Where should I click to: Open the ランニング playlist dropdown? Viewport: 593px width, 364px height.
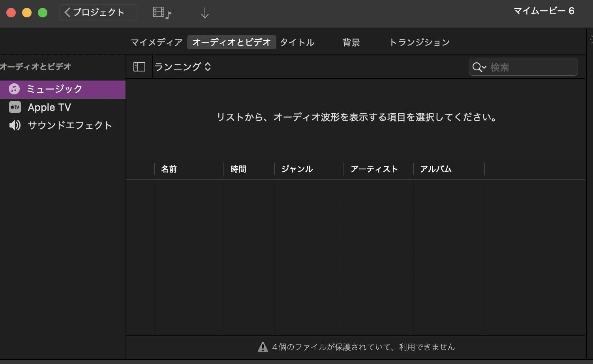(183, 67)
